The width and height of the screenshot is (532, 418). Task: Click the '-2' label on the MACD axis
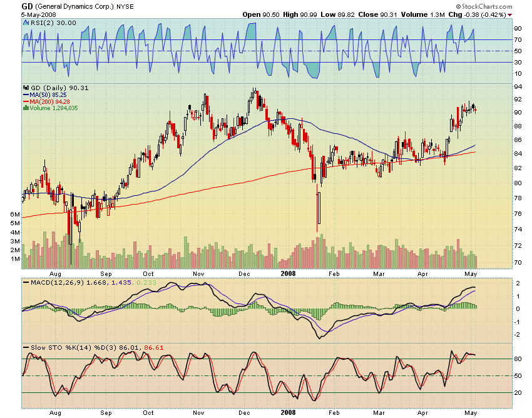point(518,335)
